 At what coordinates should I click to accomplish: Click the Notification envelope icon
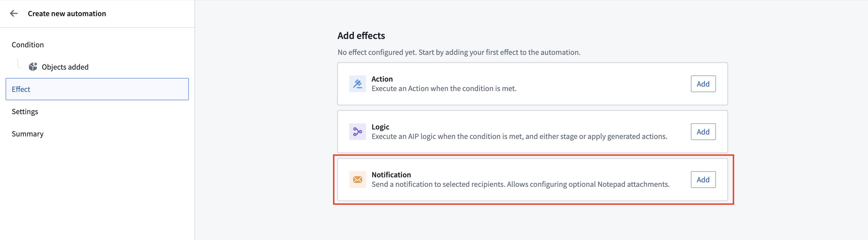tap(357, 179)
